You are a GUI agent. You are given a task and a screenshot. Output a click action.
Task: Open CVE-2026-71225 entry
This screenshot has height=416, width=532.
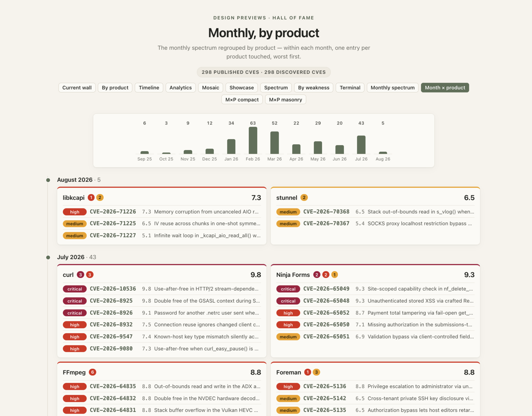(162, 223)
